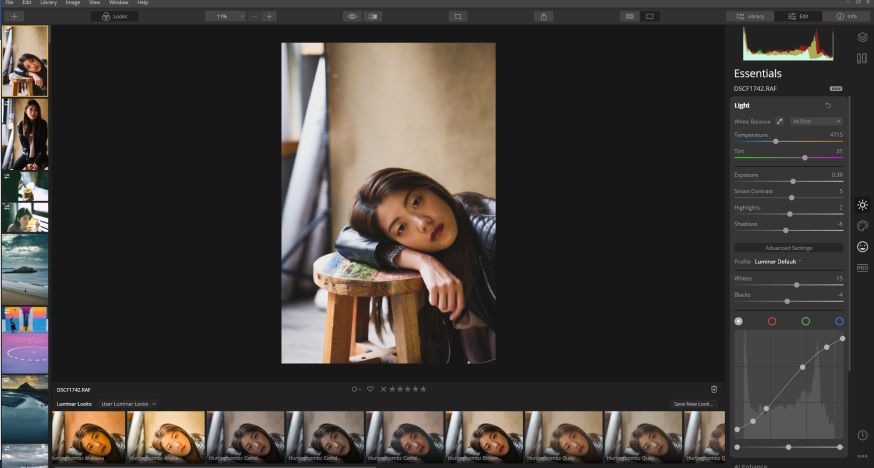Click the Advanced Settings button
Screen dimensions: 874x468
[x=788, y=247]
